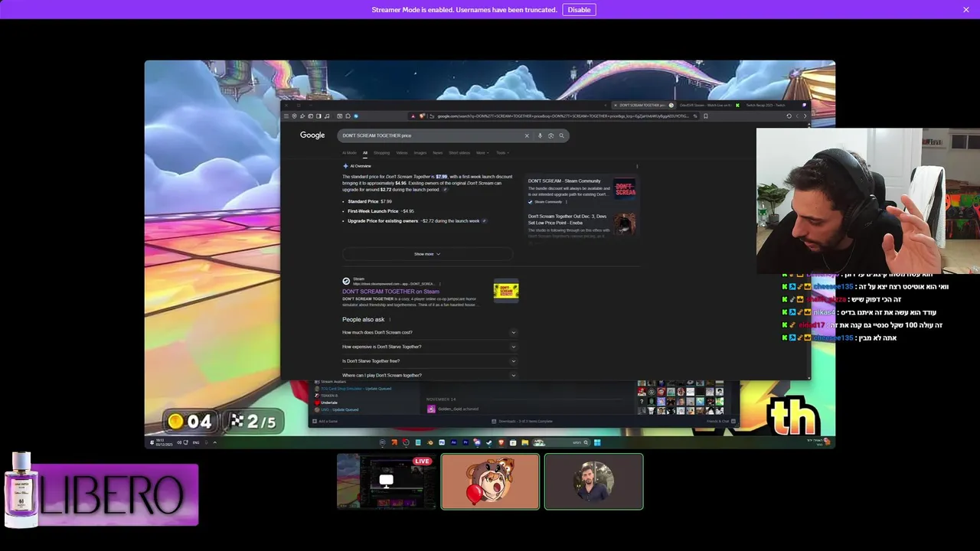Click 'Add a Game' in Steam window

click(325, 422)
